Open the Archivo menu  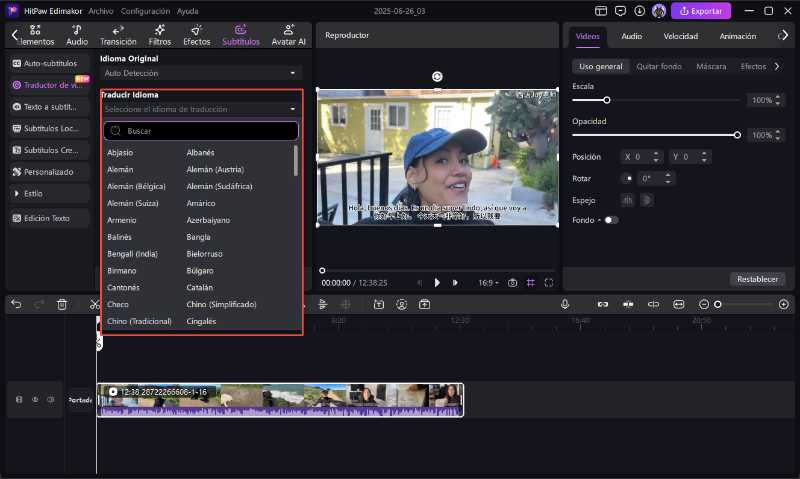tap(101, 11)
